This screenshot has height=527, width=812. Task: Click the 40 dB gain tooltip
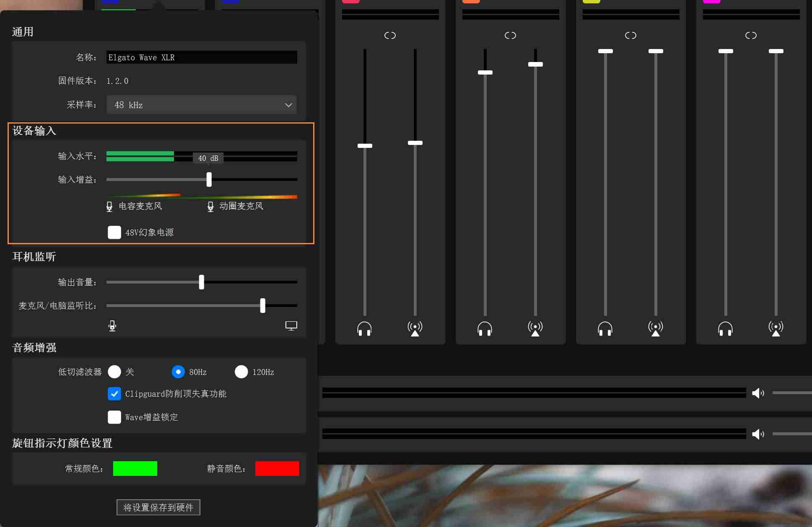[208, 158]
